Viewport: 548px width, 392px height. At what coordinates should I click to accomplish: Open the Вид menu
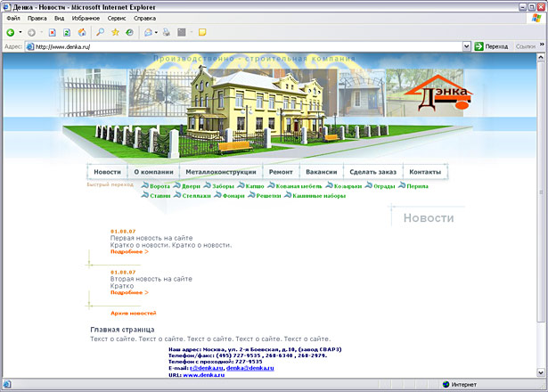[x=59, y=18]
